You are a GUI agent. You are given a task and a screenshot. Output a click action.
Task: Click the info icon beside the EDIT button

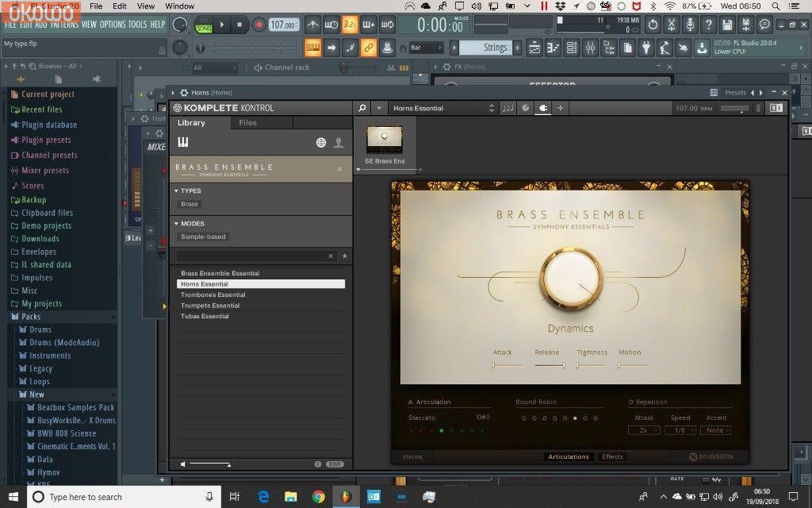tap(318, 464)
